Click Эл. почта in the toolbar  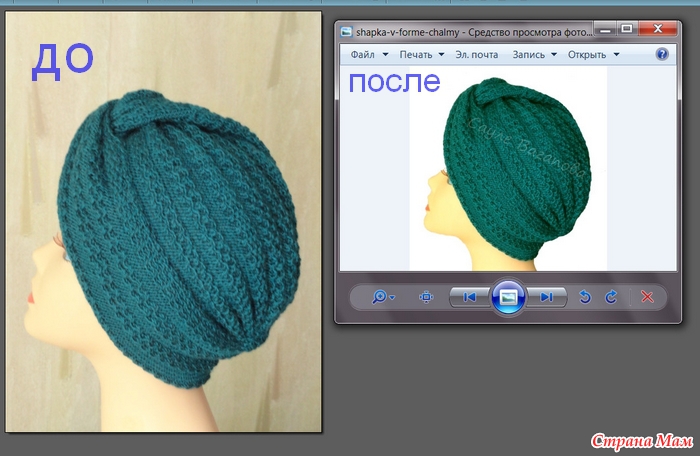(477, 54)
